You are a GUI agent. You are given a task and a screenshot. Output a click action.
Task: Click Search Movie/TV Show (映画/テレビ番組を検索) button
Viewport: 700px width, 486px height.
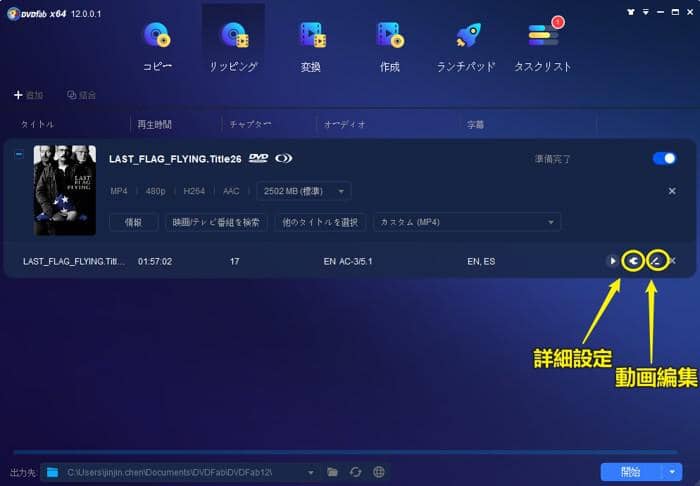(x=216, y=222)
